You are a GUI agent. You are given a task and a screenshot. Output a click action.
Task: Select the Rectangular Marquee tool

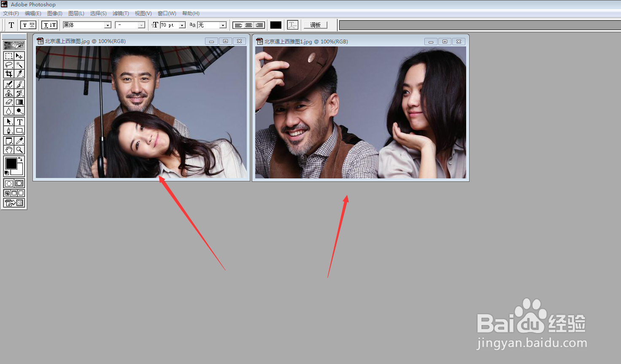[9, 56]
